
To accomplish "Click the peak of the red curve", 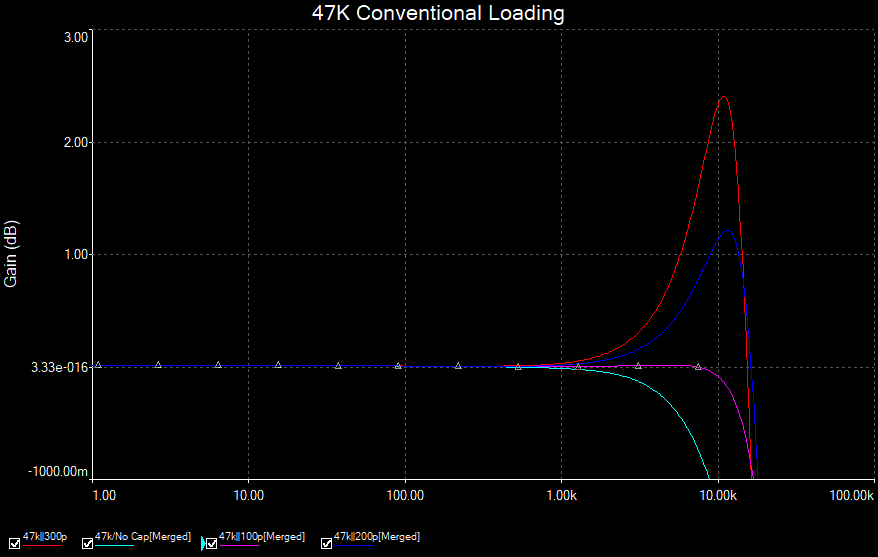I will click(x=723, y=97).
